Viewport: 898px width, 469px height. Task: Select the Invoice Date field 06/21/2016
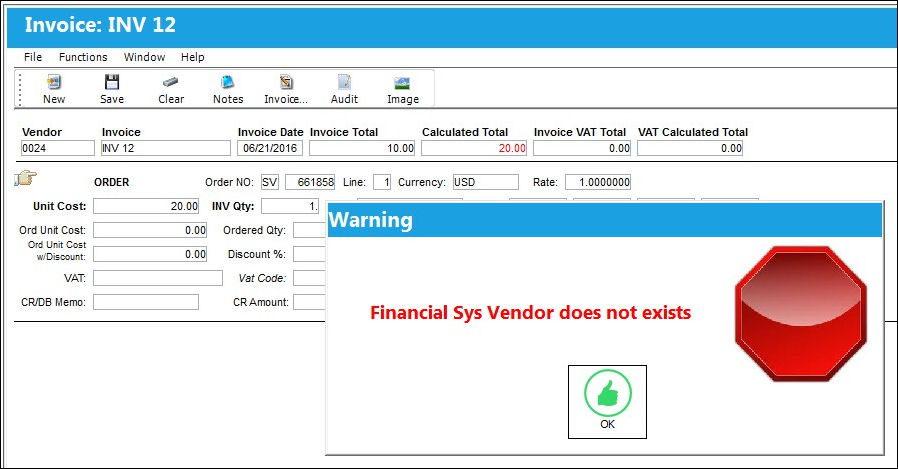tap(270, 148)
